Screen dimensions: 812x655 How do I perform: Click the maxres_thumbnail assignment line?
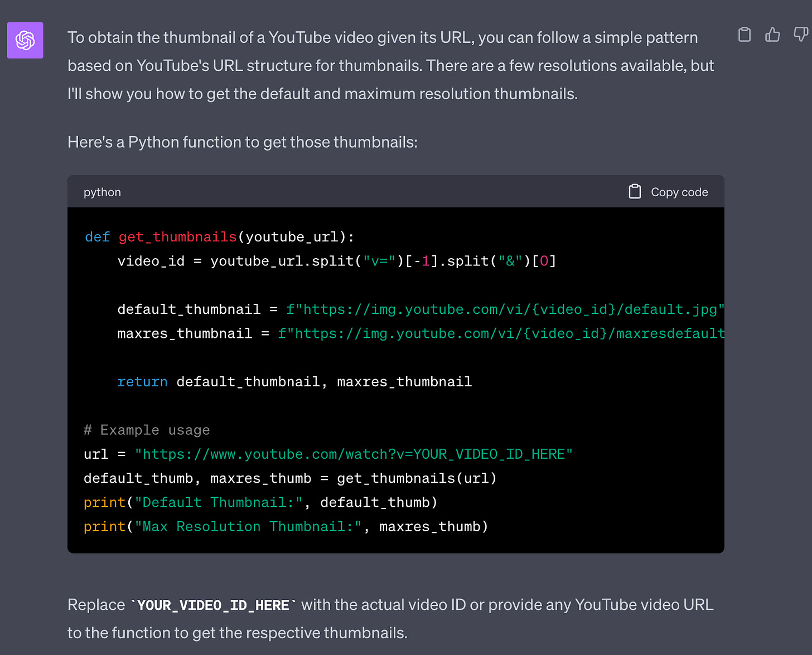[x=420, y=333]
